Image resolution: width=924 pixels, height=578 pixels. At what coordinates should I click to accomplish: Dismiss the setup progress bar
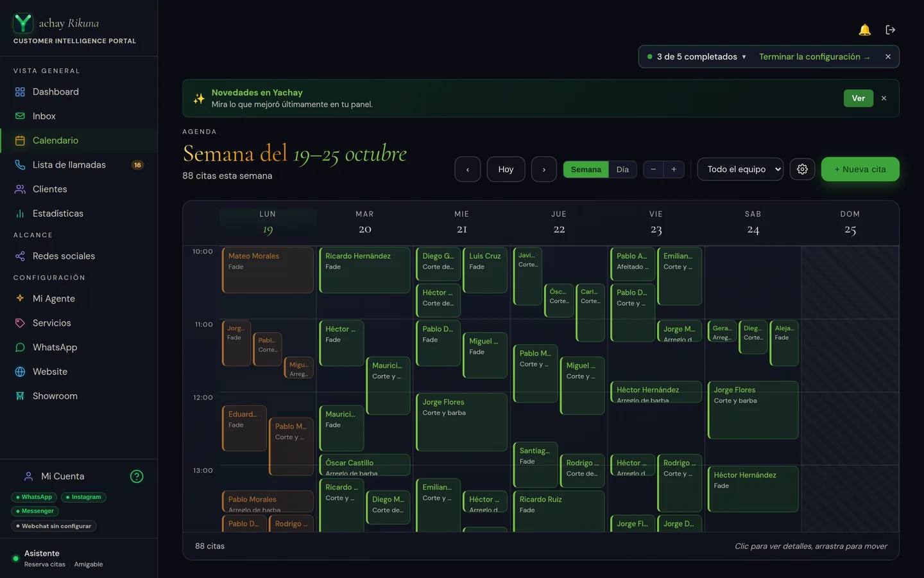(888, 57)
